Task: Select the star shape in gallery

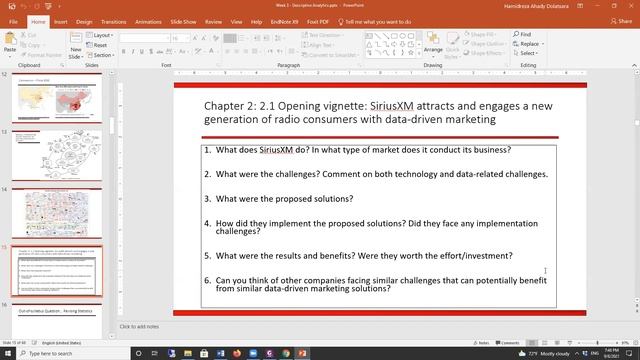Action: [x=411, y=53]
